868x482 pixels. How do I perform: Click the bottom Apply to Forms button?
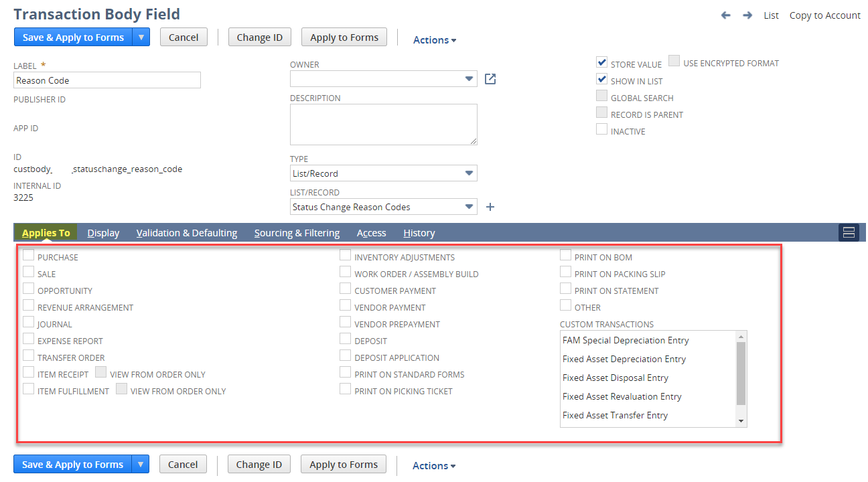click(344, 464)
